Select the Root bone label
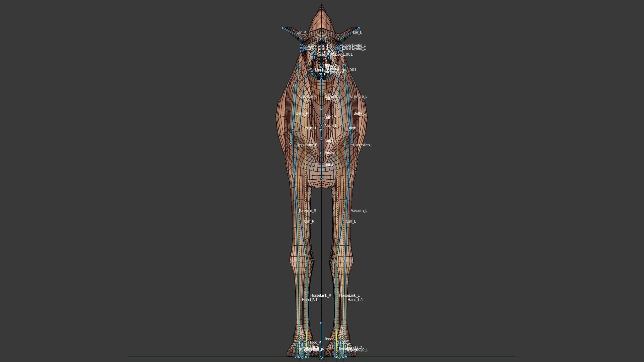The height and width of the screenshot is (362, 644). click(328, 339)
